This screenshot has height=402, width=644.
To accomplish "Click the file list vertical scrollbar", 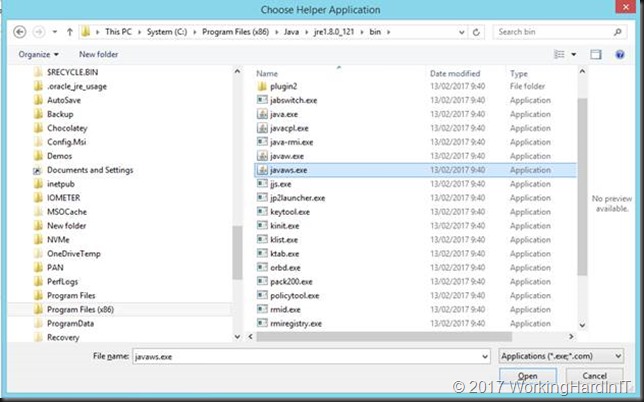I will (582, 187).
